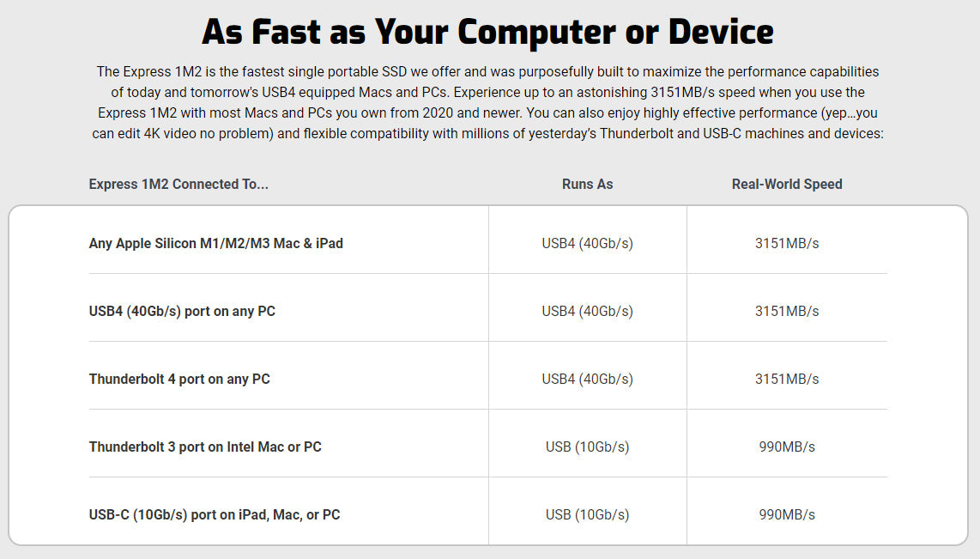This screenshot has height=559, width=980.
Task: Click the Runs As value for the Apple Silicon row
Action: (587, 243)
